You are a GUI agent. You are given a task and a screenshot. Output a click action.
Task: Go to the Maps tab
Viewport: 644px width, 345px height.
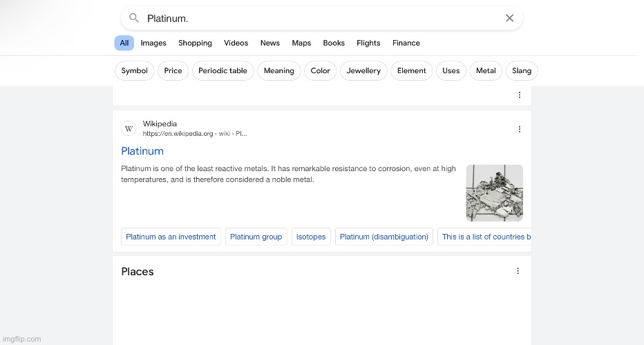point(301,43)
